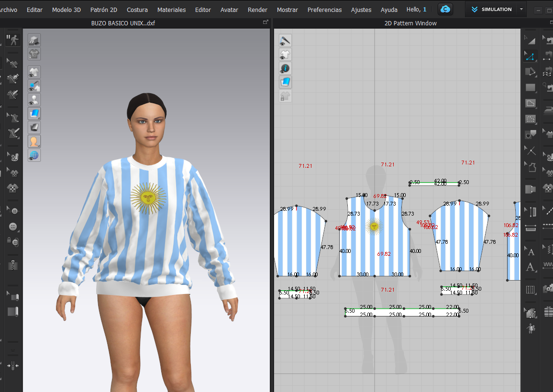
Task: Open the 3D garment render style flyout
Action: [34, 114]
